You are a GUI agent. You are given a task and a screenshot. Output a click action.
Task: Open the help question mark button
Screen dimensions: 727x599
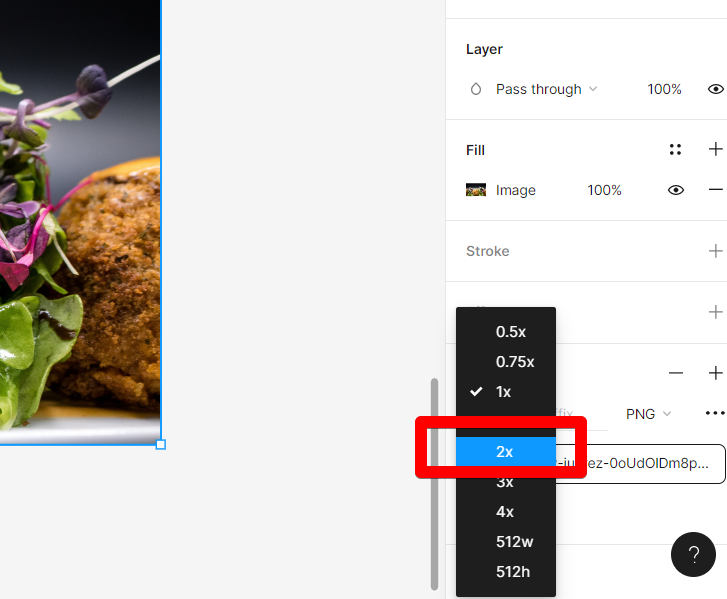(x=693, y=554)
